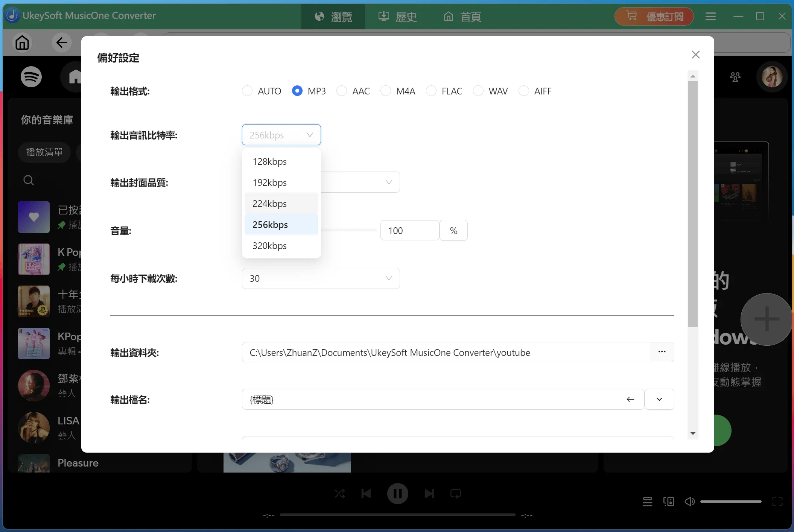This screenshot has height=532, width=794.
Task: Close the 偏好設定 preferences dialog
Action: (x=695, y=55)
